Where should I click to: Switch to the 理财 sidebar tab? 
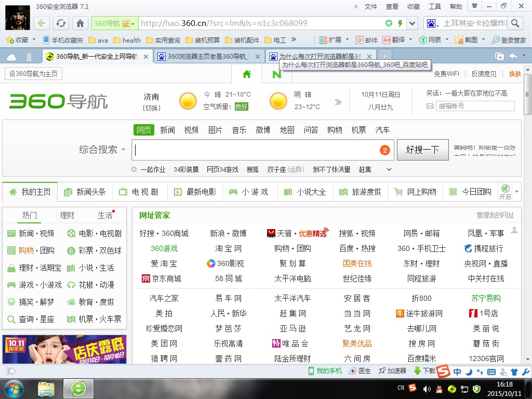(67, 215)
